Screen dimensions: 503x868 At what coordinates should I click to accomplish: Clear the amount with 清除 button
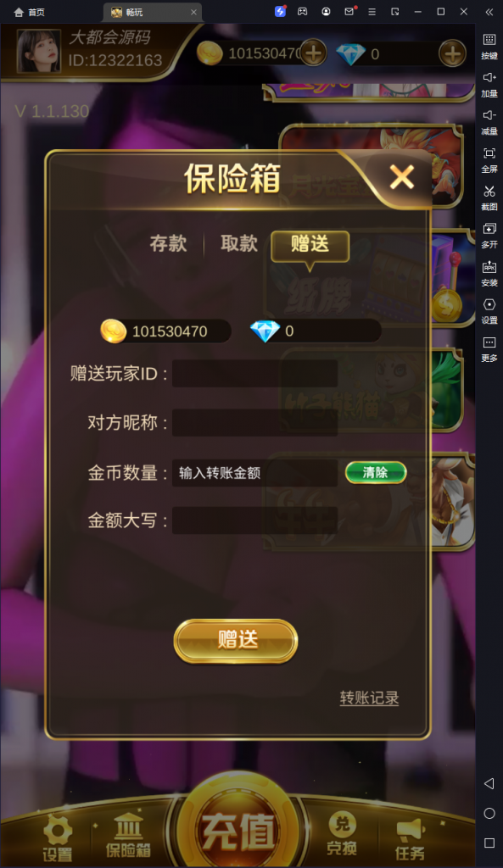pos(376,472)
